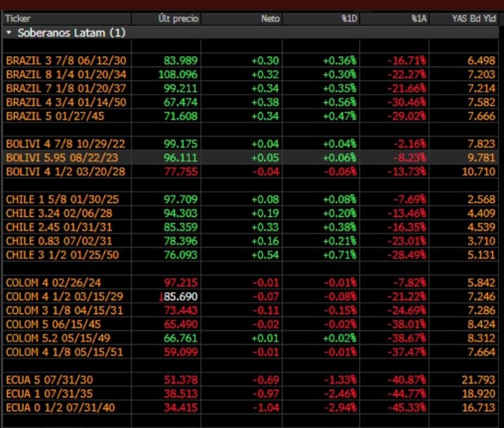Select the COLOM 5 06/15/45 ticker

coord(53,324)
